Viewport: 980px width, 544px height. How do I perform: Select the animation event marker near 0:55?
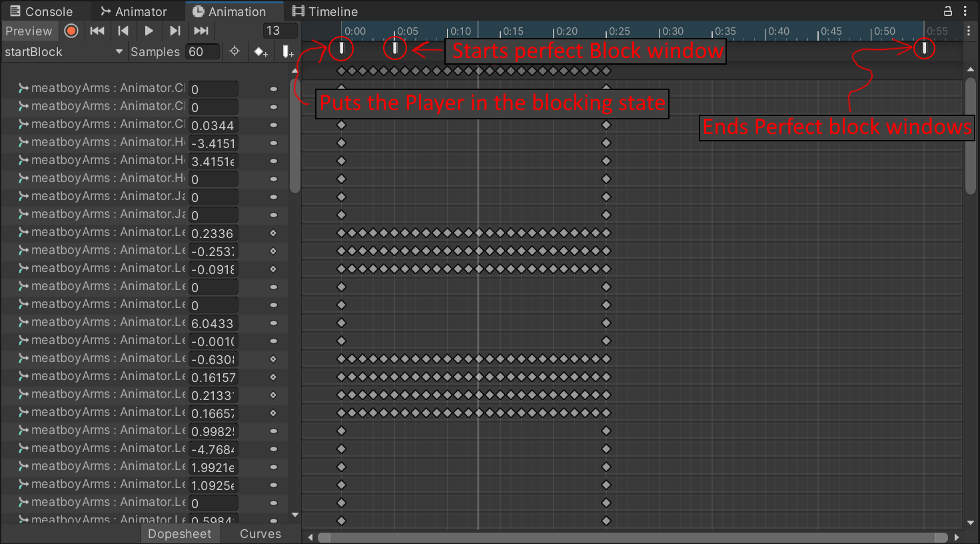click(924, 48)
